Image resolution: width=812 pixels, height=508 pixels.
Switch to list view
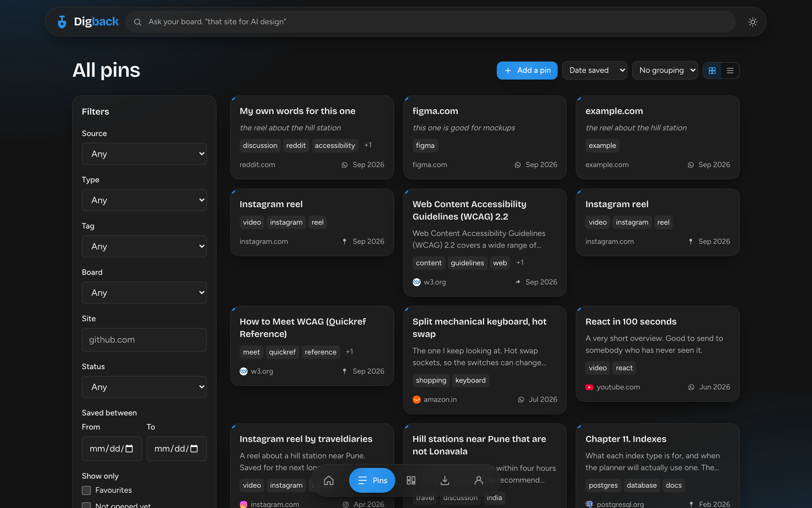tap(730, 71)
